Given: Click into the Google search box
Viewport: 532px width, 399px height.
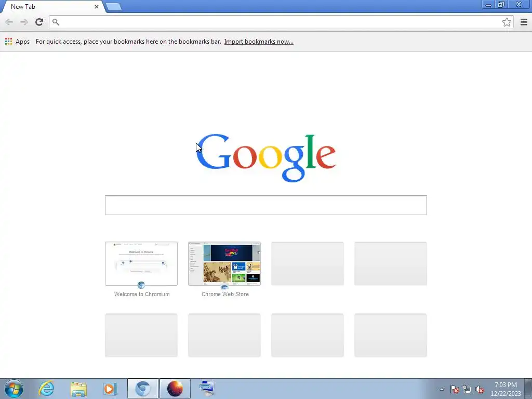Looking at the screenshot, I should [x=265, y=205].
